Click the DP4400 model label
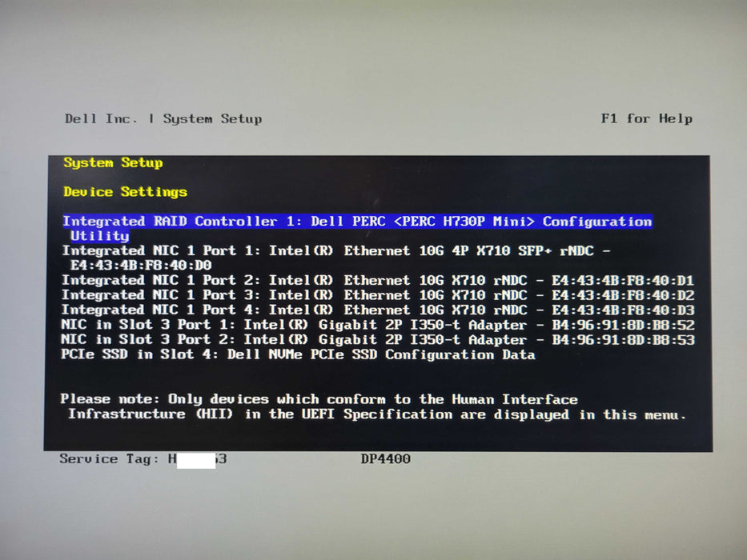The image size is (747, 560). tap(385, 459)
